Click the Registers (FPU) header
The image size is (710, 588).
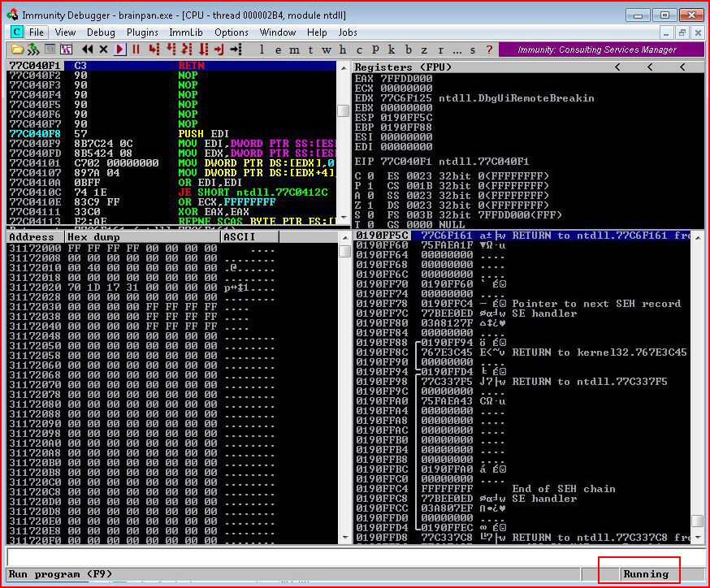[x=403, y=67]
